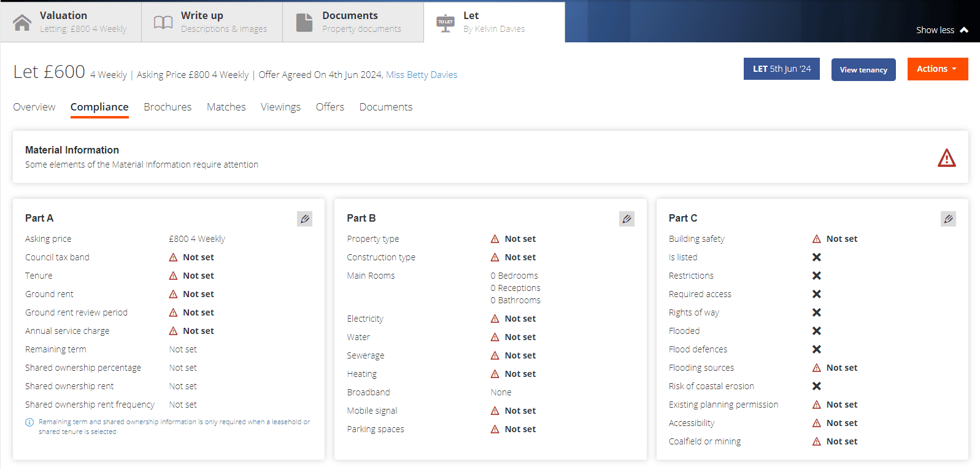This screenshot has width=980, height=469.
Task: Click the Remaining term label
Action: click(x=56, y=349)
